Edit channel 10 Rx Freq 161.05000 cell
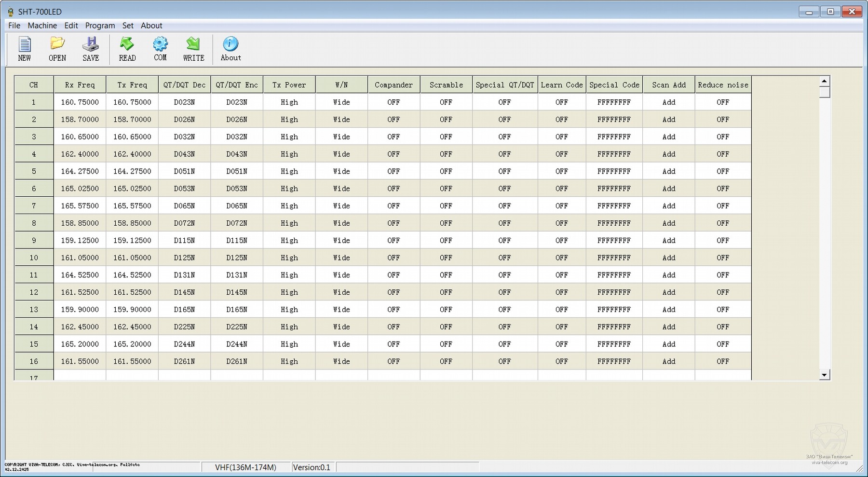Screen dimensions: 868x477 [x=80, y=258]
